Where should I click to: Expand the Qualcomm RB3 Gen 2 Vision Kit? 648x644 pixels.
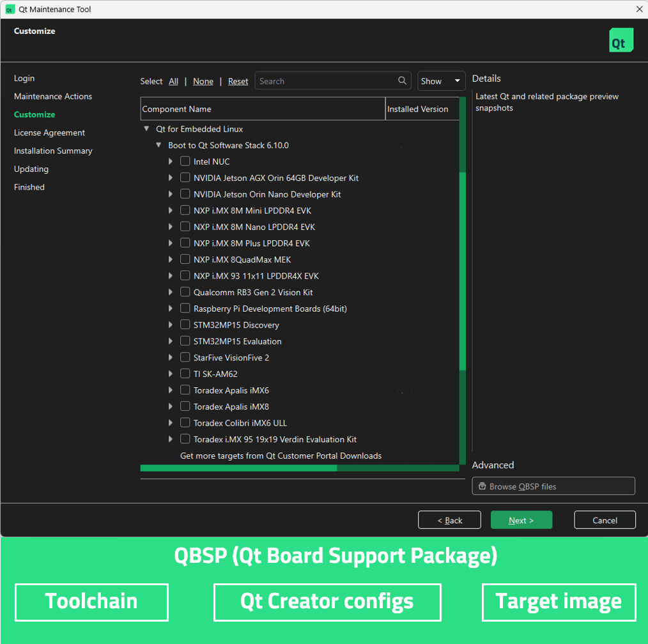point(170,292)
